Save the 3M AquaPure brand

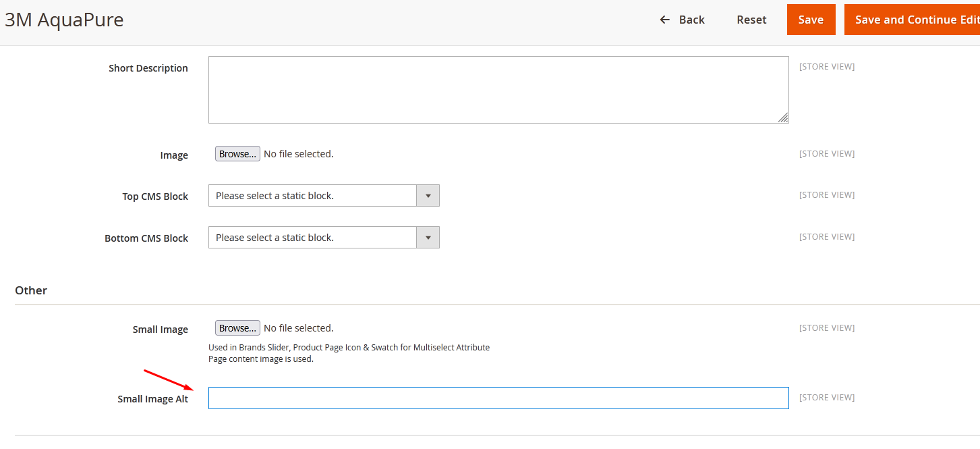(811, 20)
